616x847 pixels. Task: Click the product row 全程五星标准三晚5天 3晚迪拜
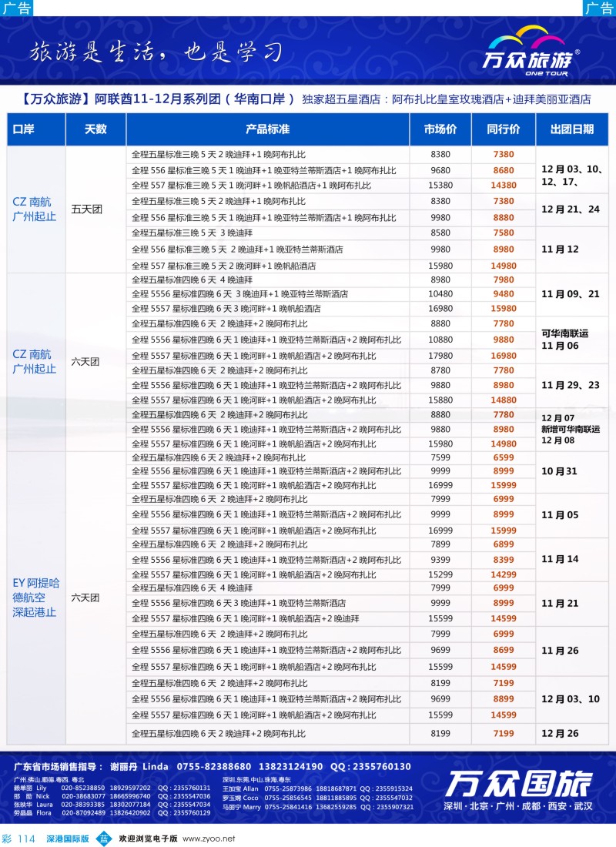point(192,233)
